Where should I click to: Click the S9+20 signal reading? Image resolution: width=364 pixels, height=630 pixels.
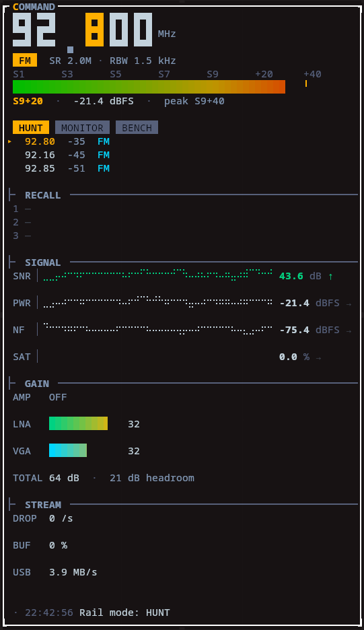click(x=28, y=101)
